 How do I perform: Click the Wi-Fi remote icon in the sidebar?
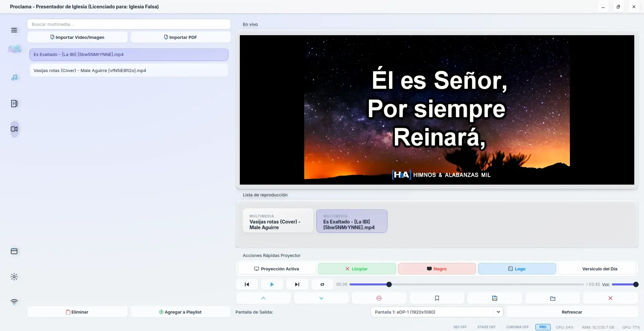coord(14,302)
